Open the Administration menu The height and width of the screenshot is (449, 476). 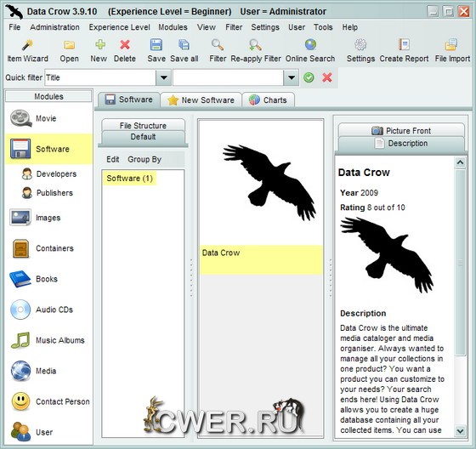pyautogui.click(x=54, y=27)
